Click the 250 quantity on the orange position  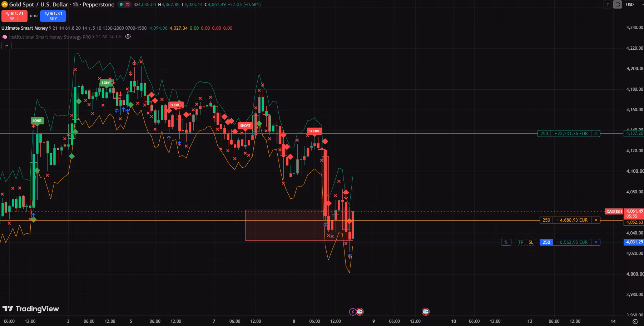[x=546, y=220]
